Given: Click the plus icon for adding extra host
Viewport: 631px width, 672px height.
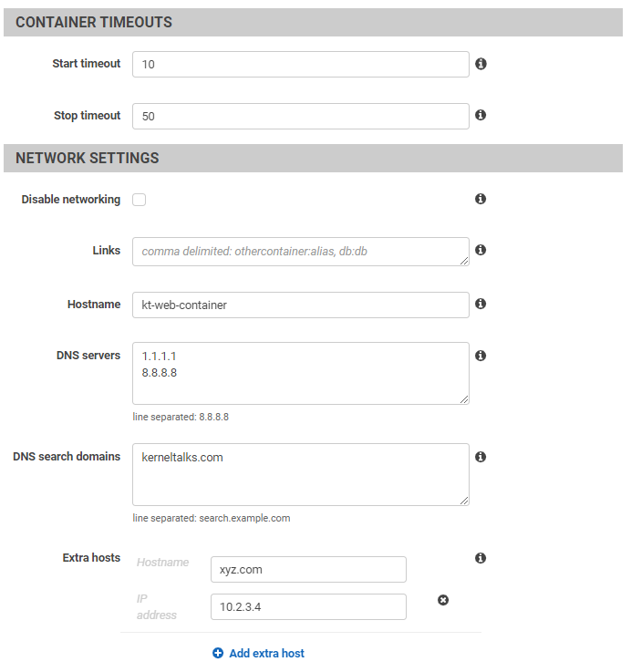Looking at the screenshot, I should click(218, 653).
